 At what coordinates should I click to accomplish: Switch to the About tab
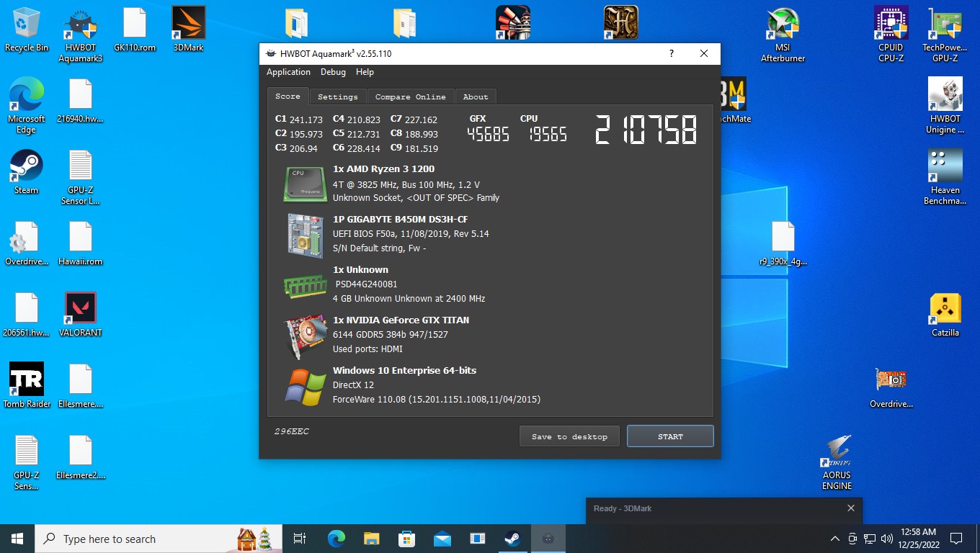[475, 96]
